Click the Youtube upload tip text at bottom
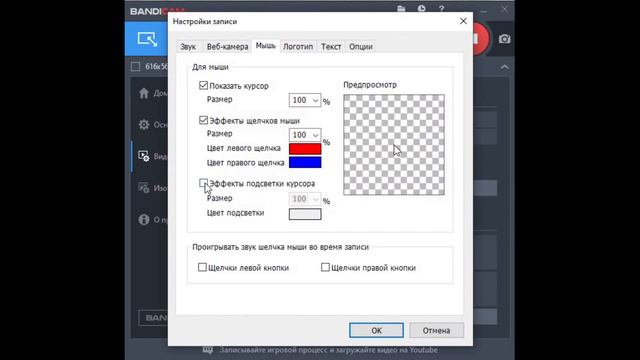 pyautogui.click(x=329, y=350)
